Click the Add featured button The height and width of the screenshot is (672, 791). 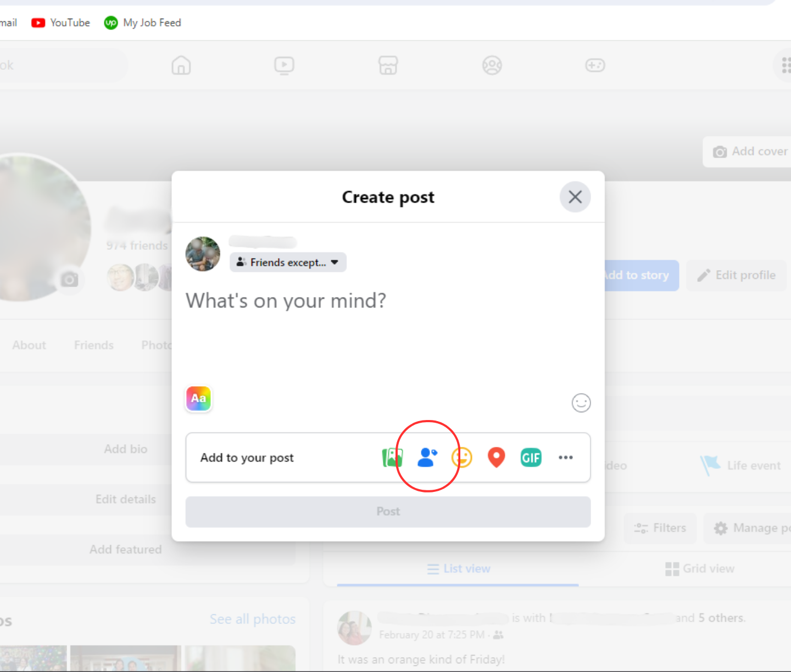tap(126, 550)
